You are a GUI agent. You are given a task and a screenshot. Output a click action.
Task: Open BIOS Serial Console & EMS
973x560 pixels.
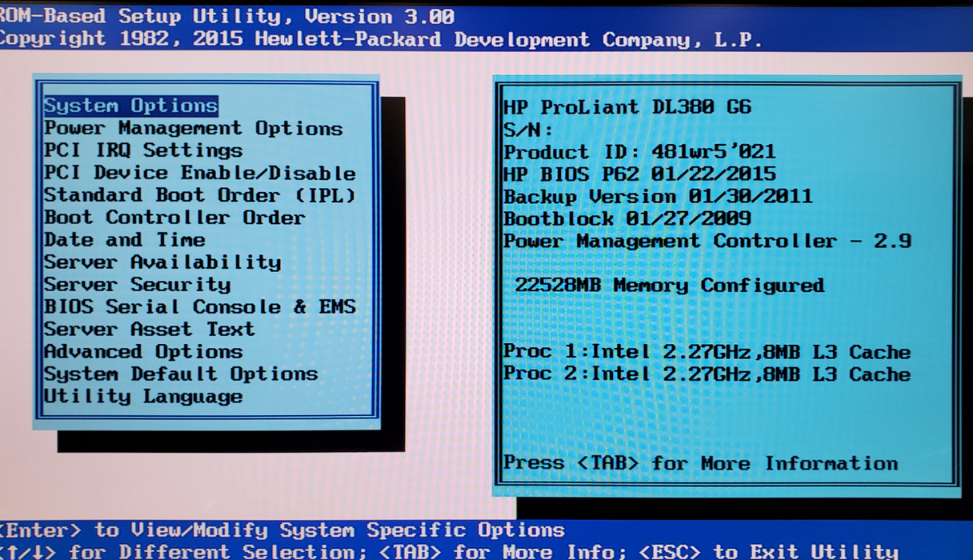[x=199, y=307]
